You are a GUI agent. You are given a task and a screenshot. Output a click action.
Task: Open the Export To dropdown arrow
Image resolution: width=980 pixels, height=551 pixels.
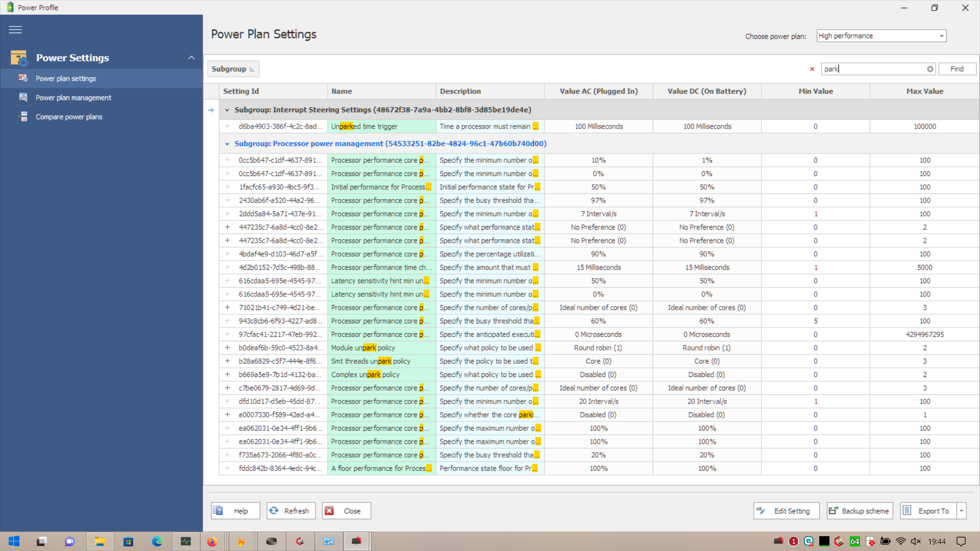pos(962,511)
